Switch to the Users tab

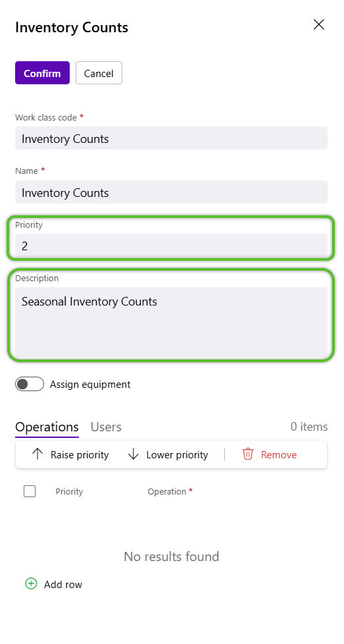click(106, 427)
